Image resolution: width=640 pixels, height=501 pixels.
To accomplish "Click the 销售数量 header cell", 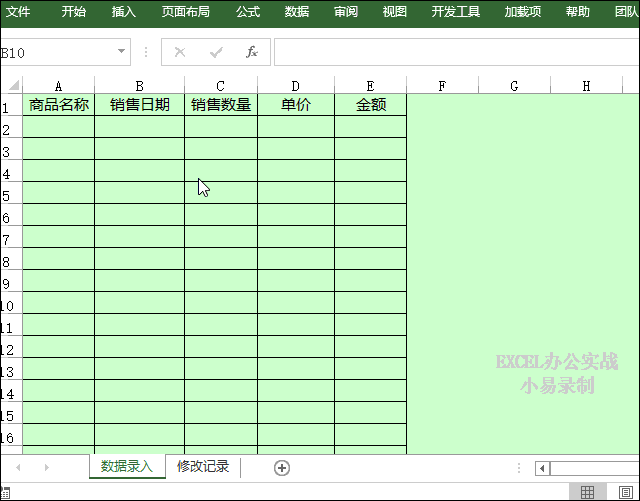I will click(220, 105).
